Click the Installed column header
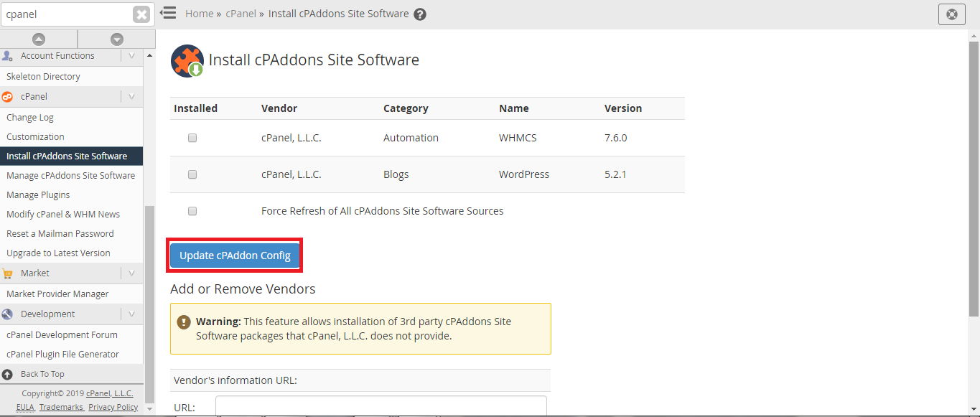 195,108
